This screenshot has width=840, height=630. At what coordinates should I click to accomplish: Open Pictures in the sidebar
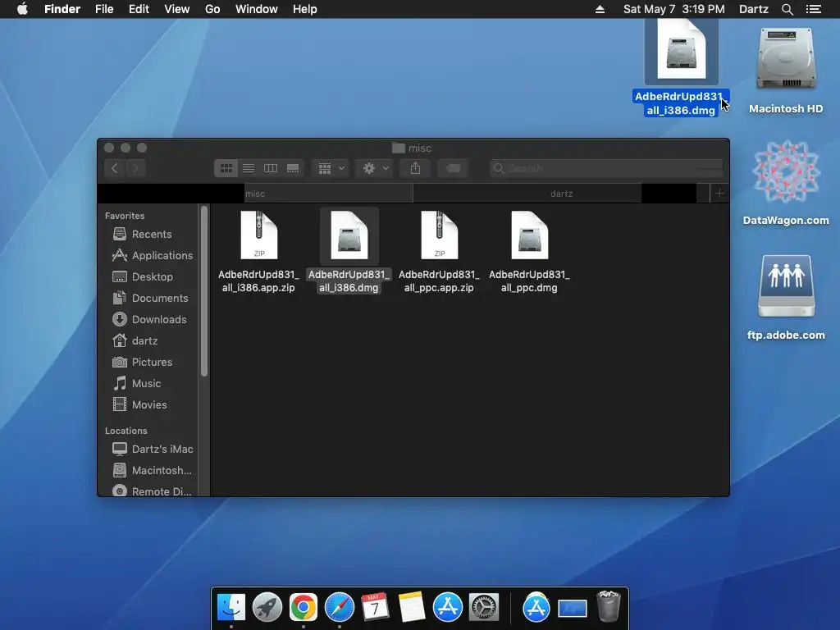(x=143, y=362)
